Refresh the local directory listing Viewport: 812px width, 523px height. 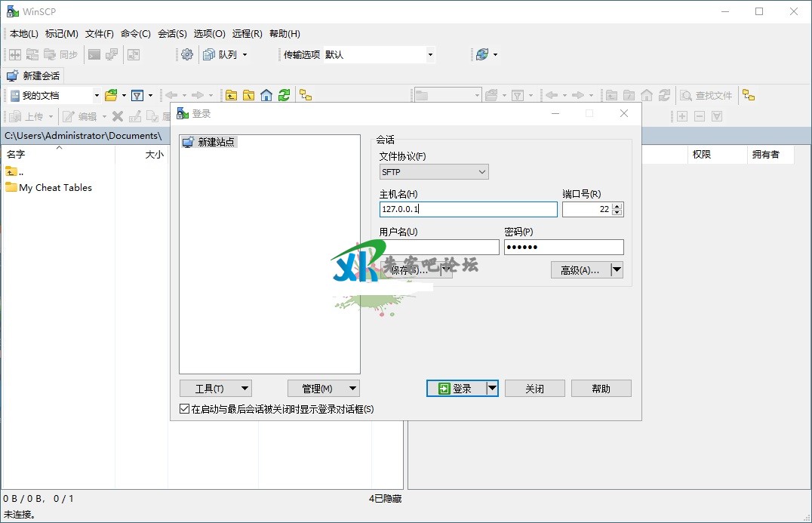coord(284,95)
